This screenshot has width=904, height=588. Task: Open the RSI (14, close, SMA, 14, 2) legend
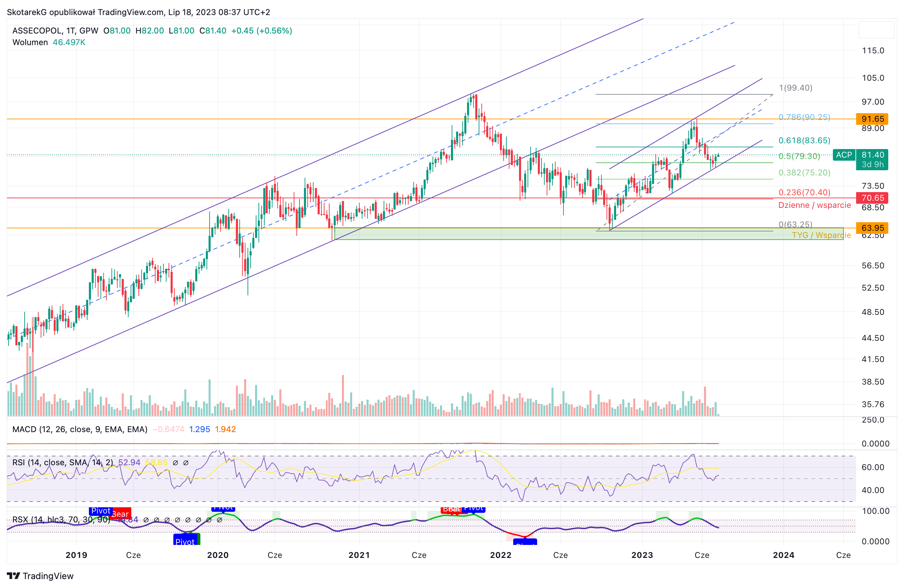click(x=63, y=462)
